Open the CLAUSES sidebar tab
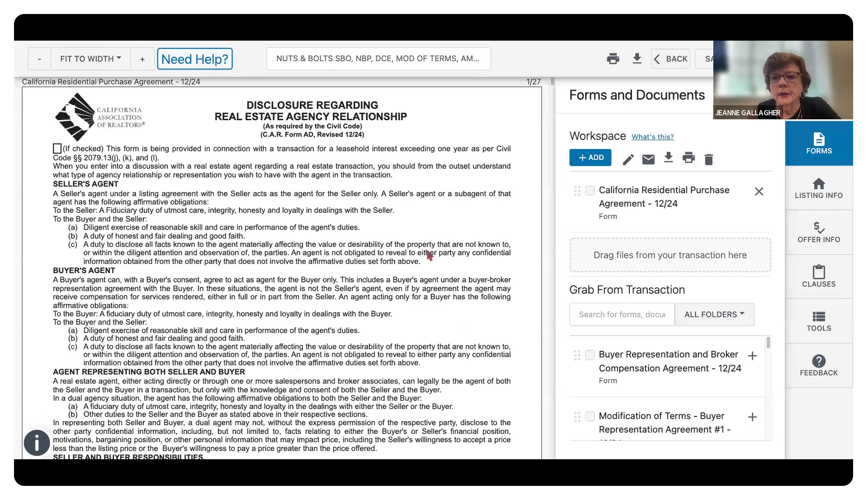868x499 pixels. coord(818,277)
